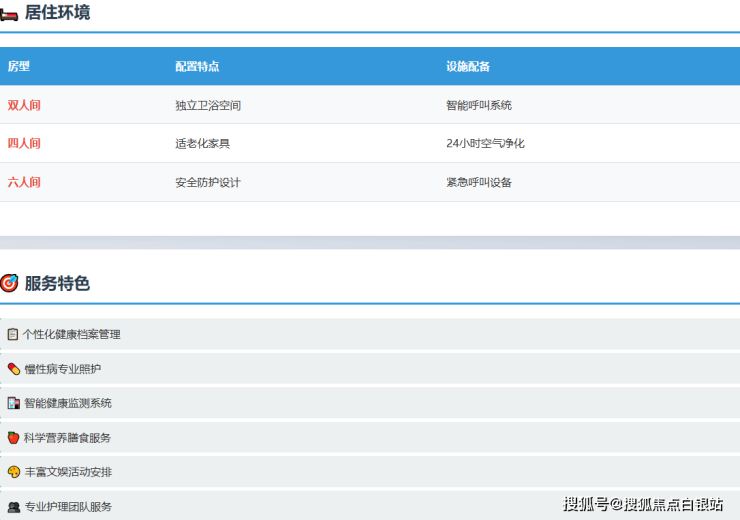Click the red apple icon for 科学营养膳食服务

pyautogui.click(x=13, y=438)
